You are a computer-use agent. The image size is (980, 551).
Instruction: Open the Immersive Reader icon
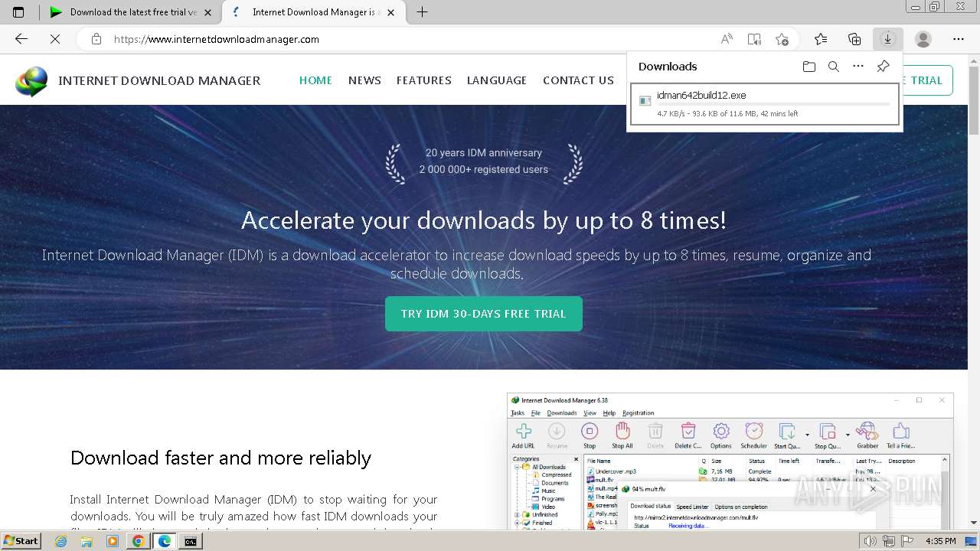click(754, 39)
